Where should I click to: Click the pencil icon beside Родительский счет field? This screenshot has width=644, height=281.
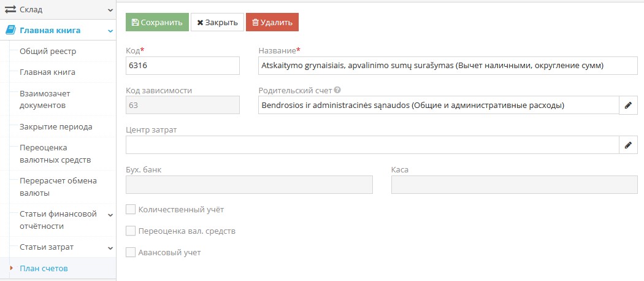[628, 106]
